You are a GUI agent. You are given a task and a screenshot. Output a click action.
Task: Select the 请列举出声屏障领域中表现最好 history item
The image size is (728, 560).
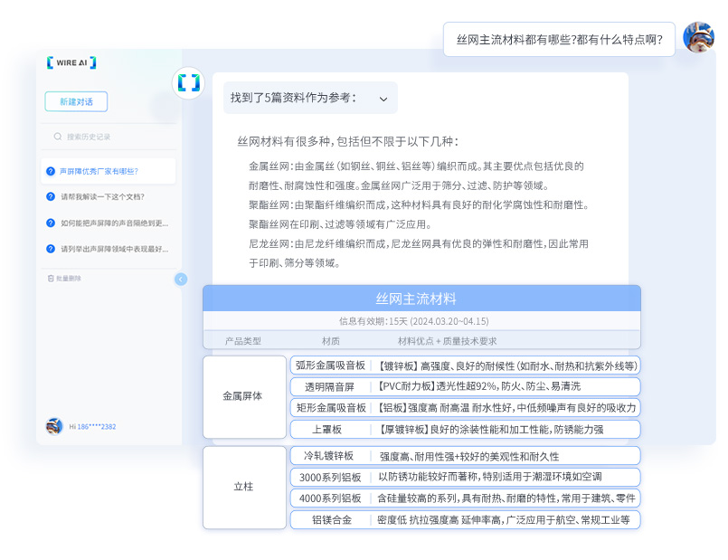point(113,248)
